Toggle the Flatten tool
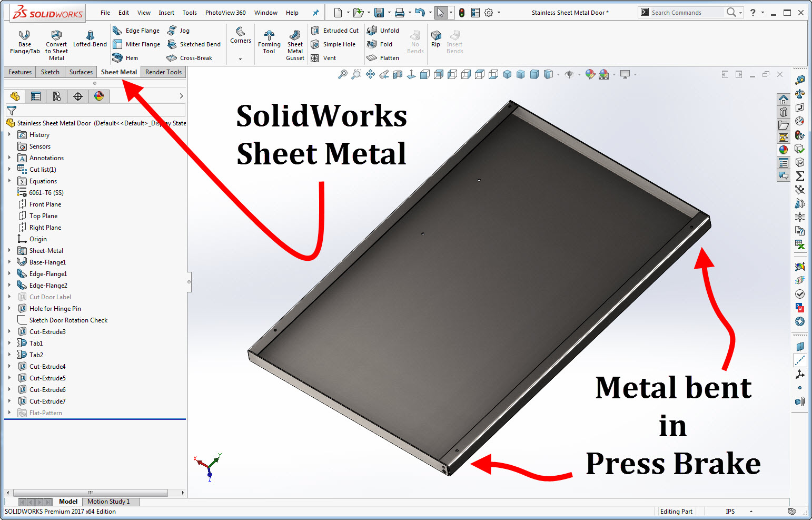 click(383, 58)
